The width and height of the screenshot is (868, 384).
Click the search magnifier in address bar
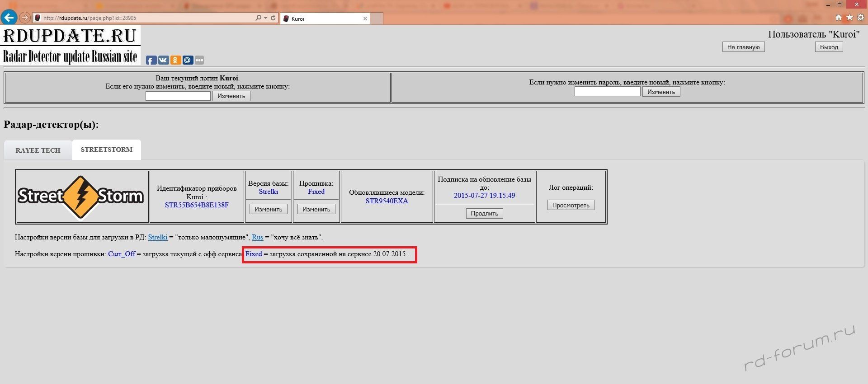[258, 18]
